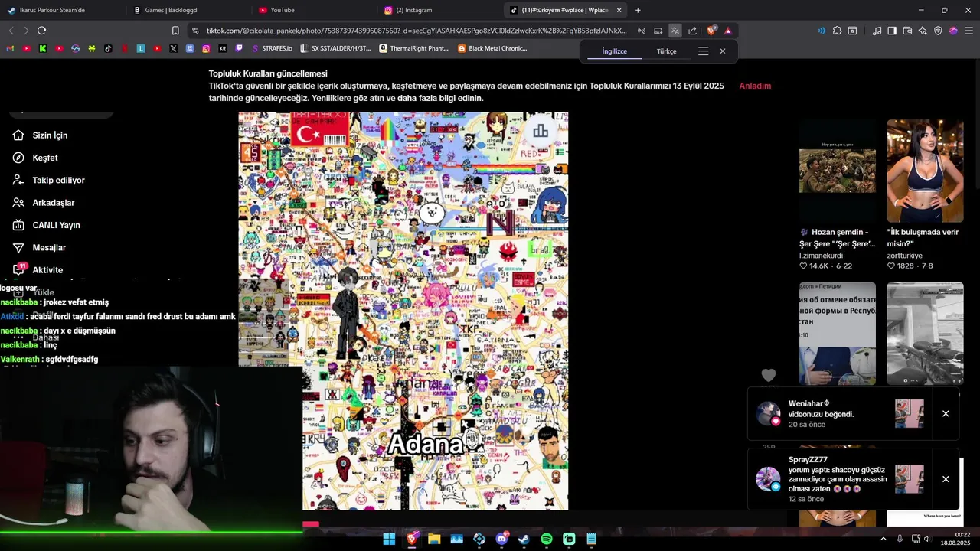Image resolution: width=980 pixels, height=551 pixels.
Task: Open Takip ediliyor following feed
Action: 48,180
